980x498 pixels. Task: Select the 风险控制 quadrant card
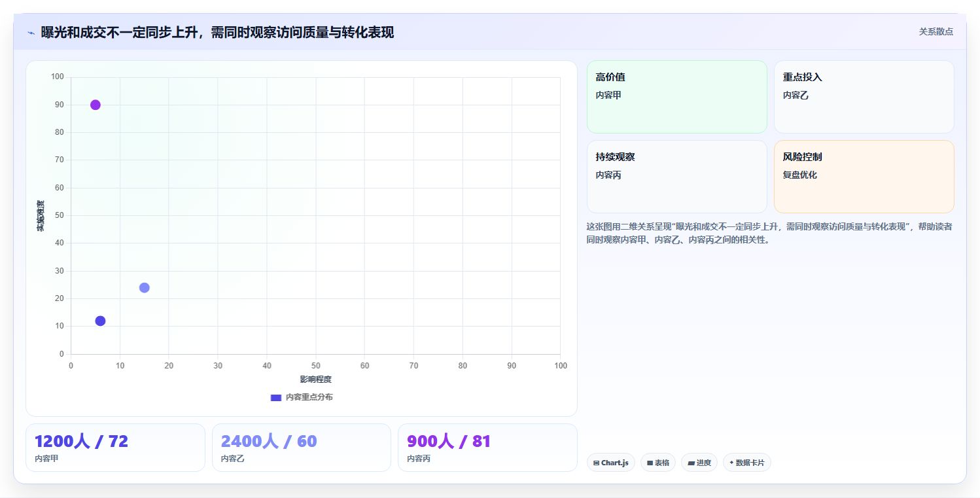864,177
